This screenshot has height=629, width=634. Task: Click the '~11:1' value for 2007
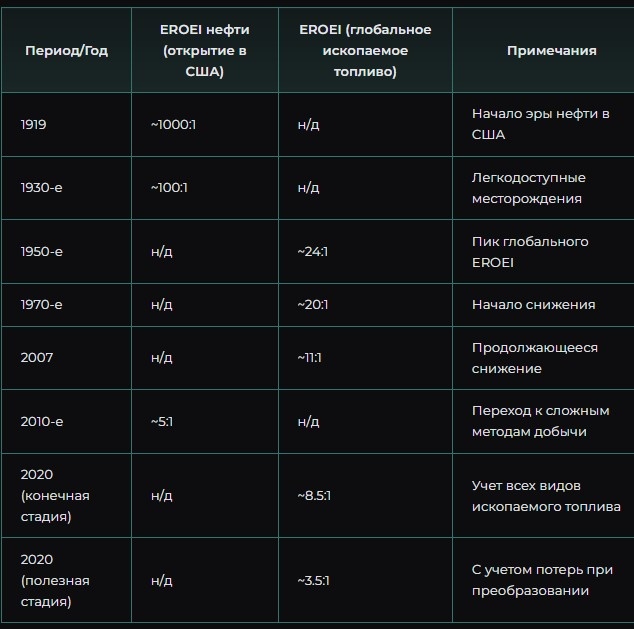[x=310, y=358]
